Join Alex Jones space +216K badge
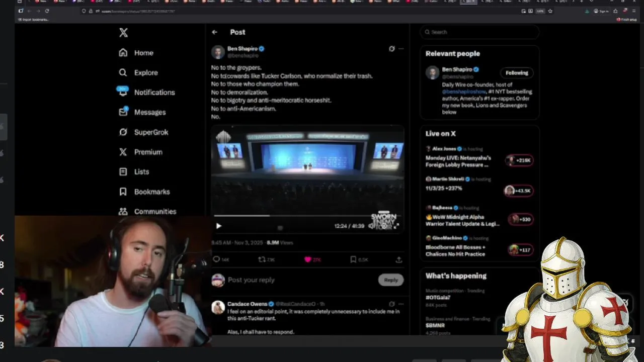This screenshot has width=644, height=362. (520, 160)
